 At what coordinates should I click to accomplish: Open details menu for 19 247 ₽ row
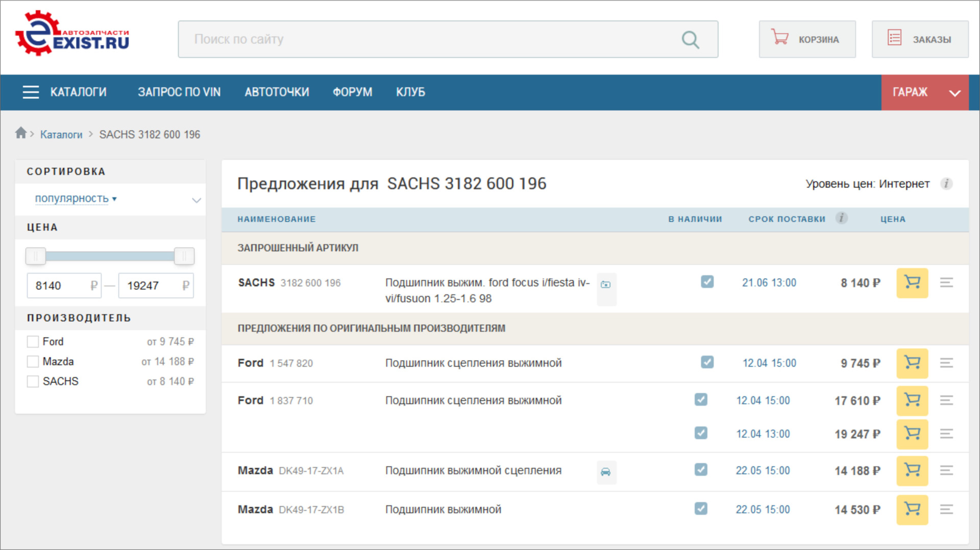click(946, 434)
